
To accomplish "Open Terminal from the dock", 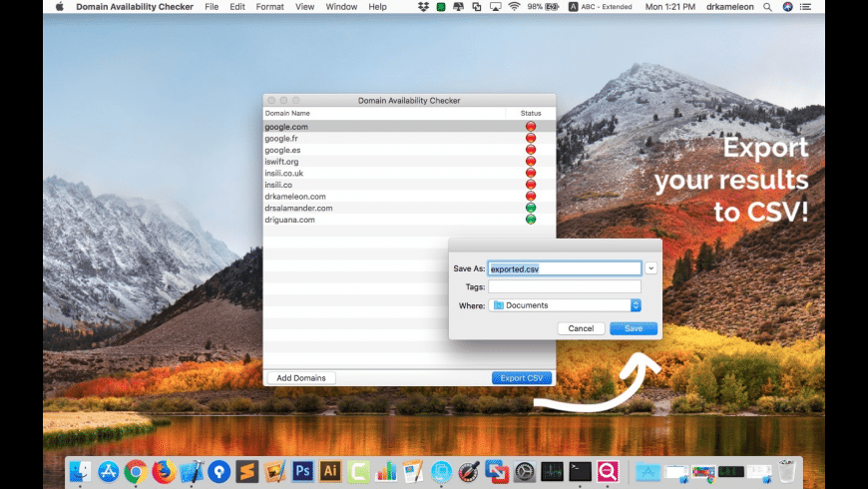I will point(580,472).
